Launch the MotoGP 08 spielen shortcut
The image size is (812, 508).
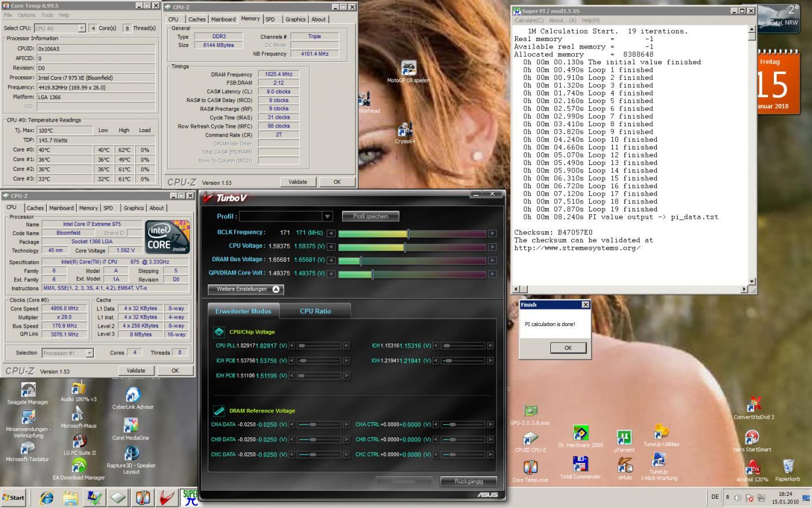409,72
